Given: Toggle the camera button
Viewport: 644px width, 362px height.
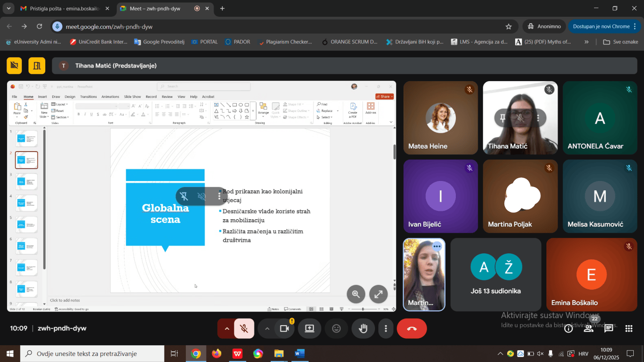Looking at the screenshot, I should 284,328.
